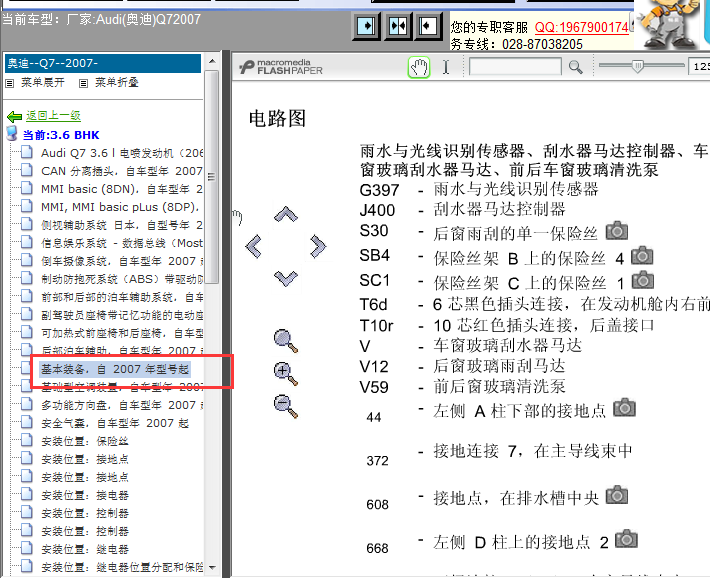The height and width of the screenshot is (578, 710).
Task: Open 可加热式前座椅和后座椅 tree item
Action: point(122,333)
